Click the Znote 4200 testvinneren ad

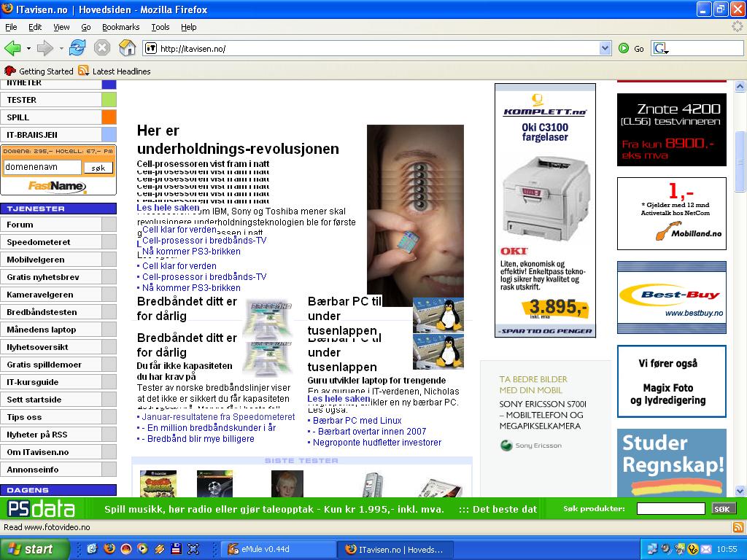click(x=672, y=130)
